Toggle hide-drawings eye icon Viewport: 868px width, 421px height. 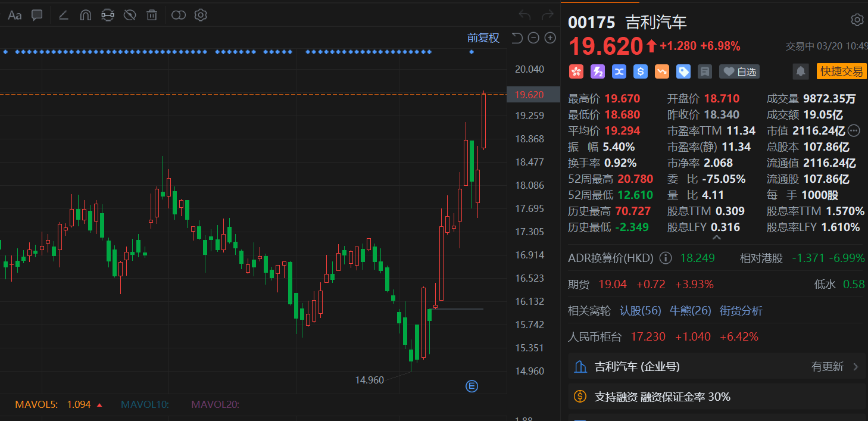pos(130,15)
